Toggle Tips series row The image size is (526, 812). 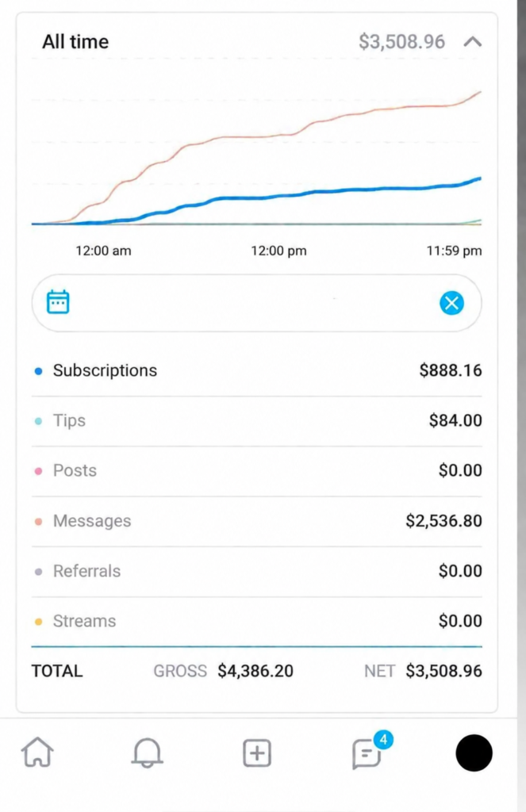tap(257, 421)
